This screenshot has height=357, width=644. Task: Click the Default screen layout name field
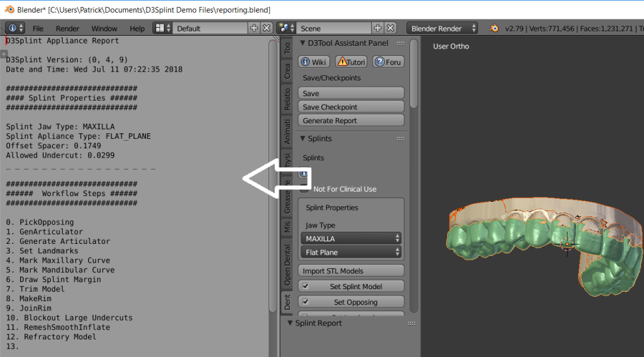(x=210, y=28)
